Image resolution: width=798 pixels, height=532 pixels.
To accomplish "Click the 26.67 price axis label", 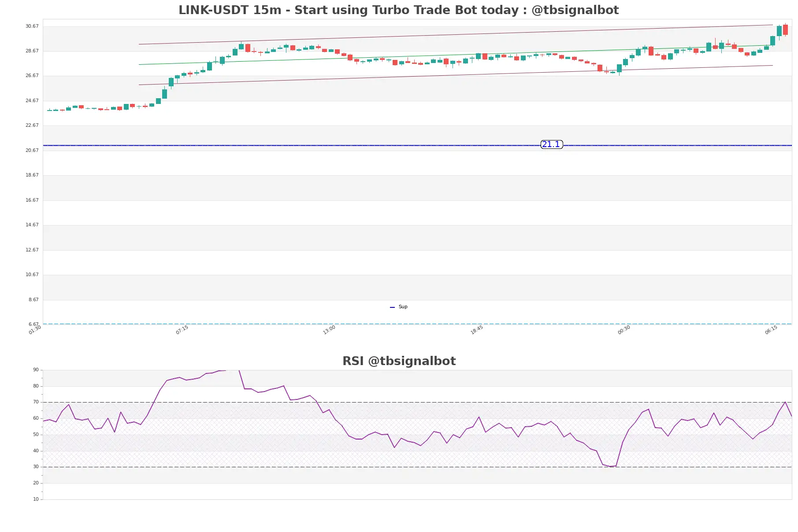I will pos(32,76).
